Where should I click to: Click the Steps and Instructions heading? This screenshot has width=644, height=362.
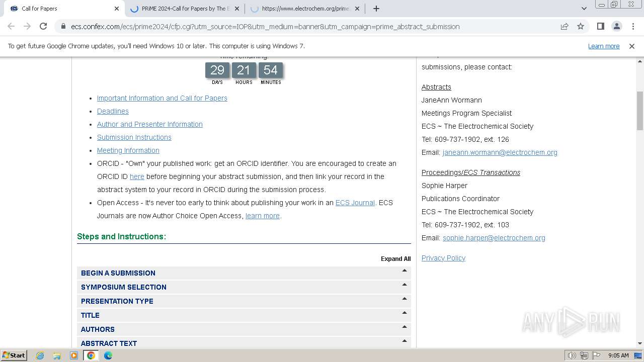(x=121, y=236)
